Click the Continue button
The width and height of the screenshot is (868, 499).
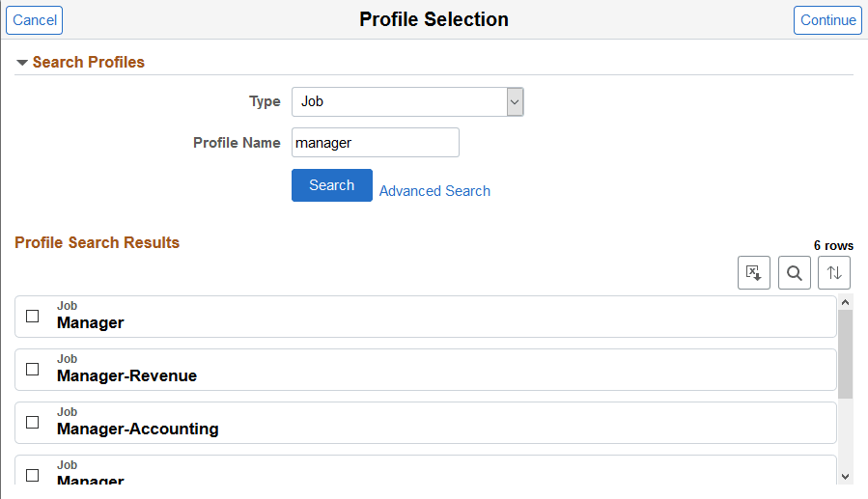pos(827,20)
